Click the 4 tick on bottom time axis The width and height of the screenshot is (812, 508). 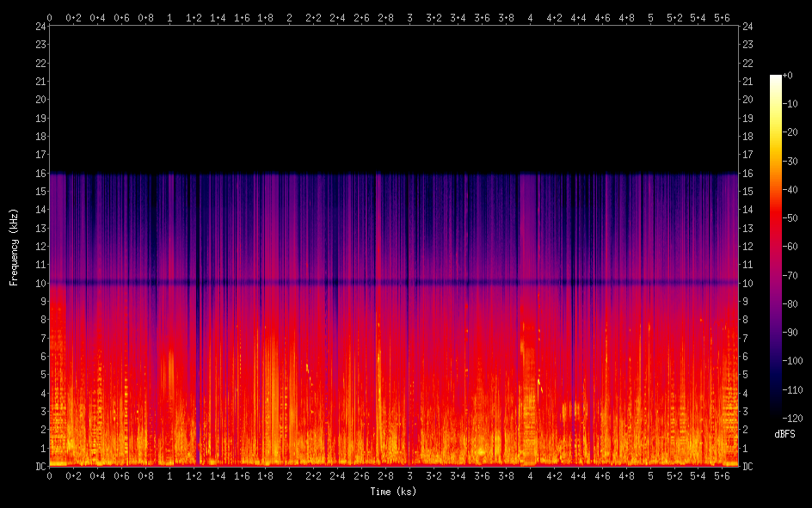click(x=530, y=475)
